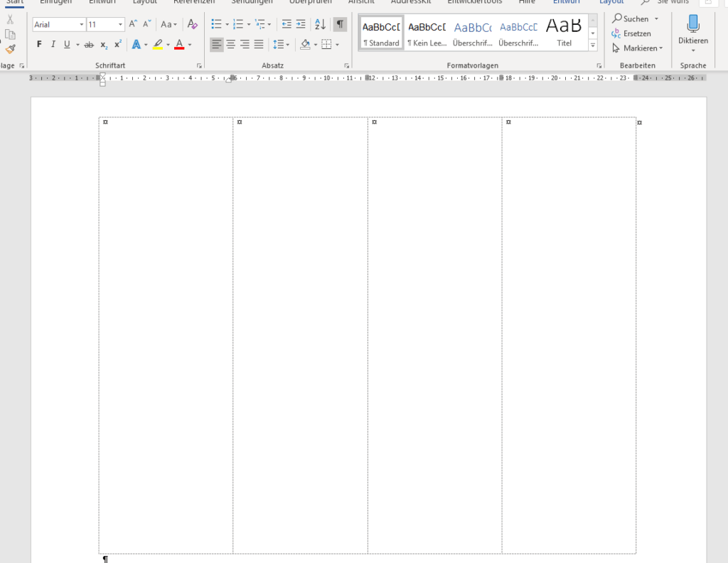Center-align the paragraph text

[x=230, y=45]
